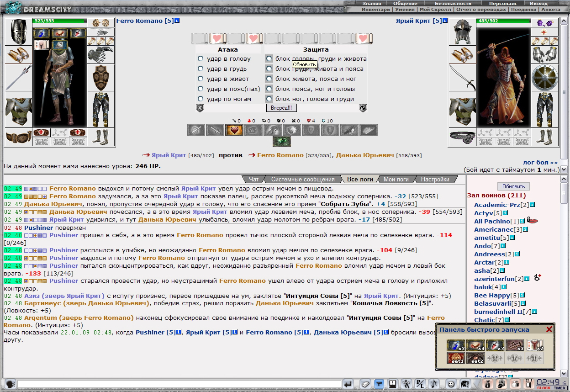Open info icon next to Ярый Крит [5] header
Viewport: 570px width, 392px height.
coord(445,21)
